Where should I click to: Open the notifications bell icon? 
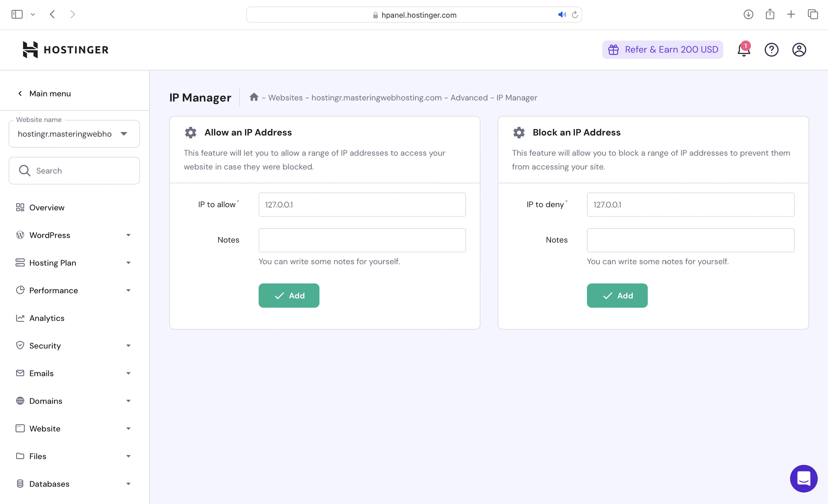click(x=744, y=50)
